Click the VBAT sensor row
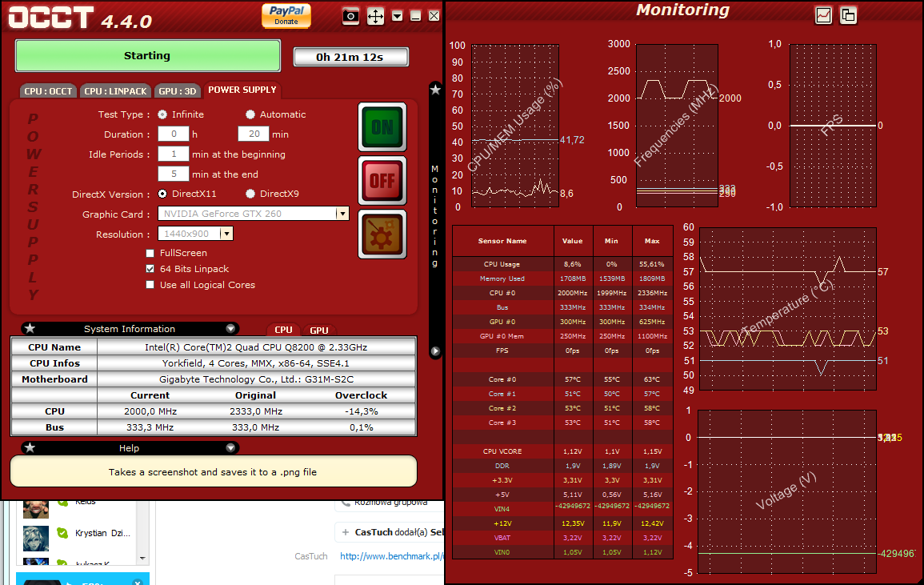The width and height of the screenshot is (924, 585). (562, 538)
